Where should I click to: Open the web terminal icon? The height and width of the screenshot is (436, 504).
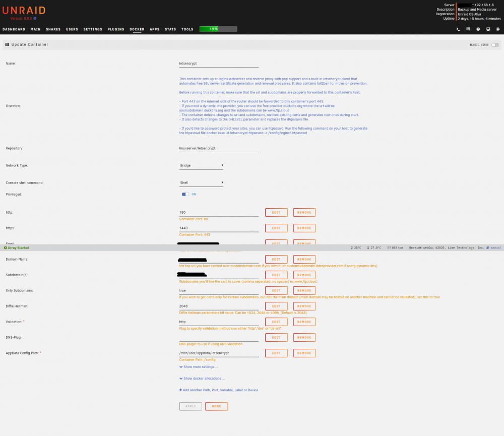tap(458, 29)
